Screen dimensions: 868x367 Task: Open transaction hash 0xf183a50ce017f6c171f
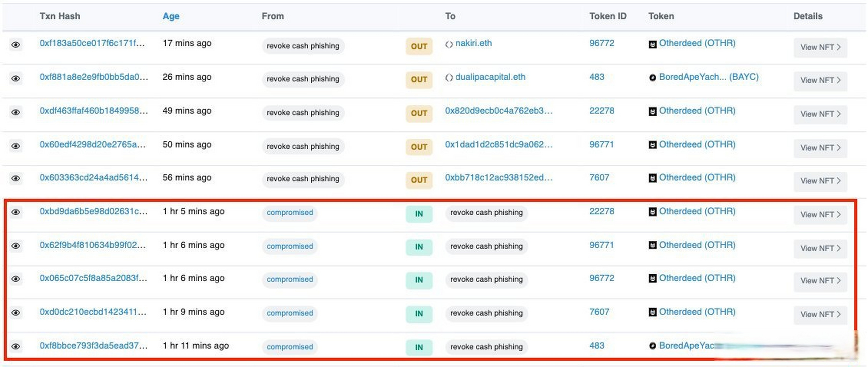[x=92, y=43]
